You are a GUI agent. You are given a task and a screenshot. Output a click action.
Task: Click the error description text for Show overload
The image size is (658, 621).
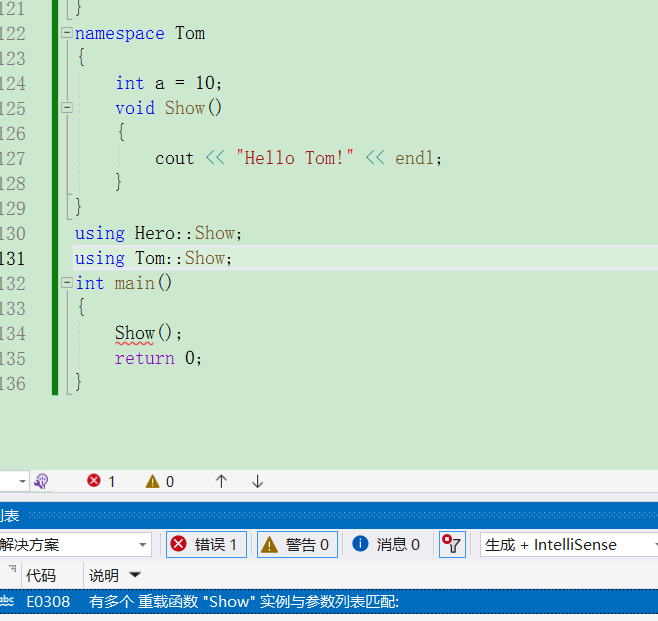click(x=243, y=602)
